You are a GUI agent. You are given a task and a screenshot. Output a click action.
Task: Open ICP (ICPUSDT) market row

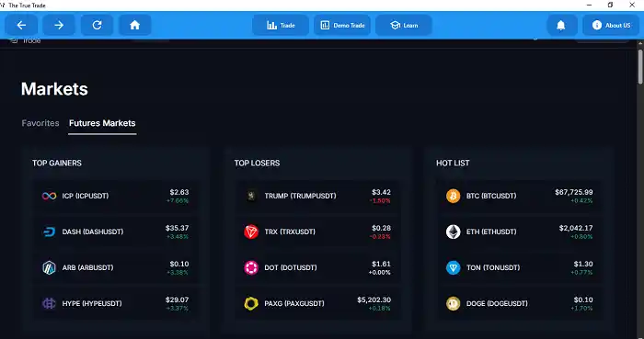point(116,196)
